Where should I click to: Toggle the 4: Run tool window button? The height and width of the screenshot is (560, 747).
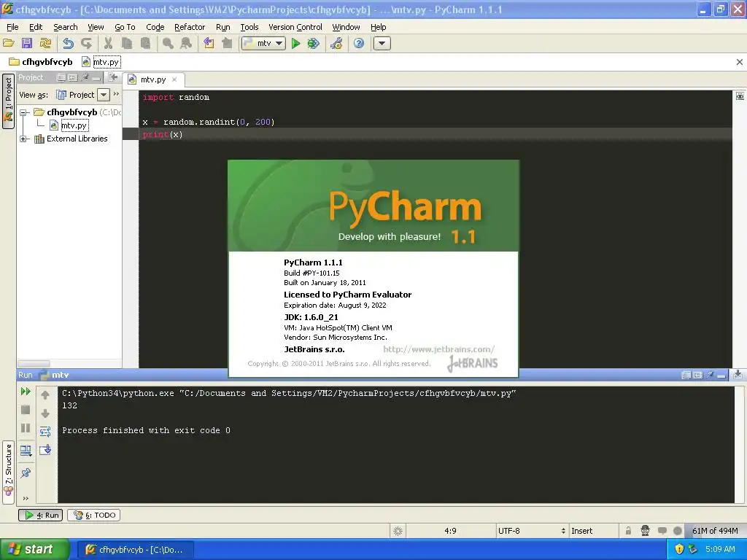(x=41, y=515)
